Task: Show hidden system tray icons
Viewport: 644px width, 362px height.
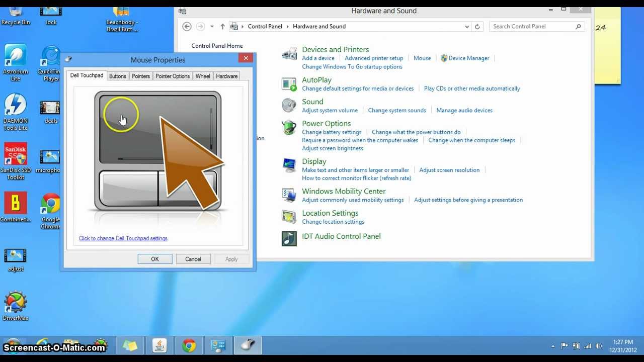Action: tap(553, 346)
